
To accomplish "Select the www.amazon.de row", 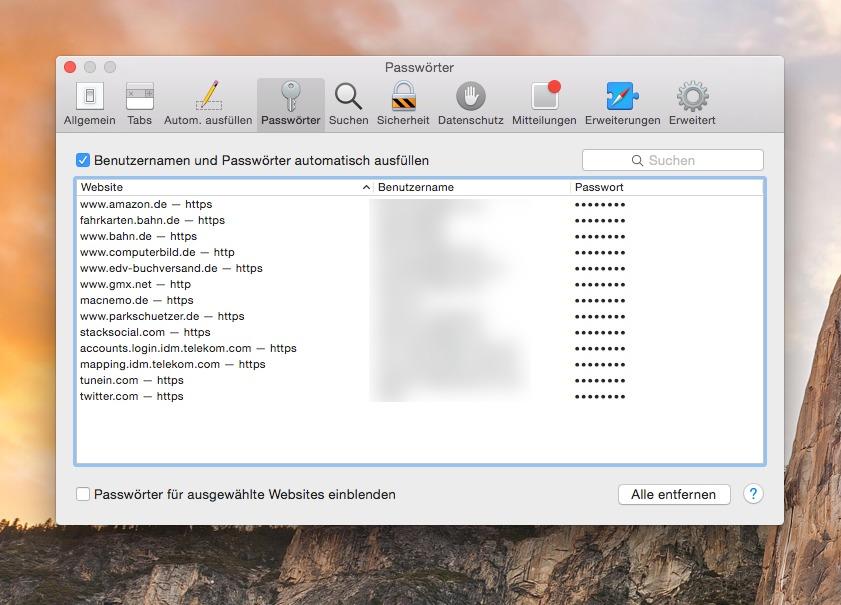I will 420,204.
